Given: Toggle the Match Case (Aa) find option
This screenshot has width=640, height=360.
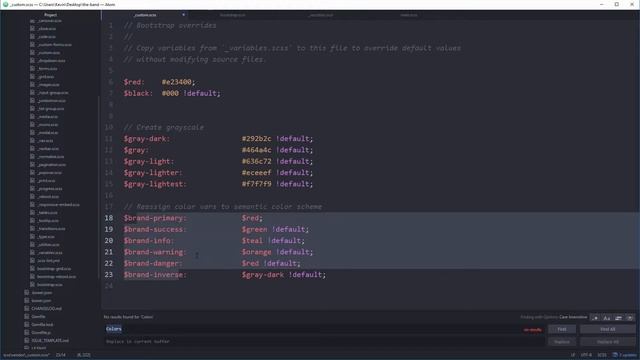Looking at the screenshot, I should (x=607, y=318).
